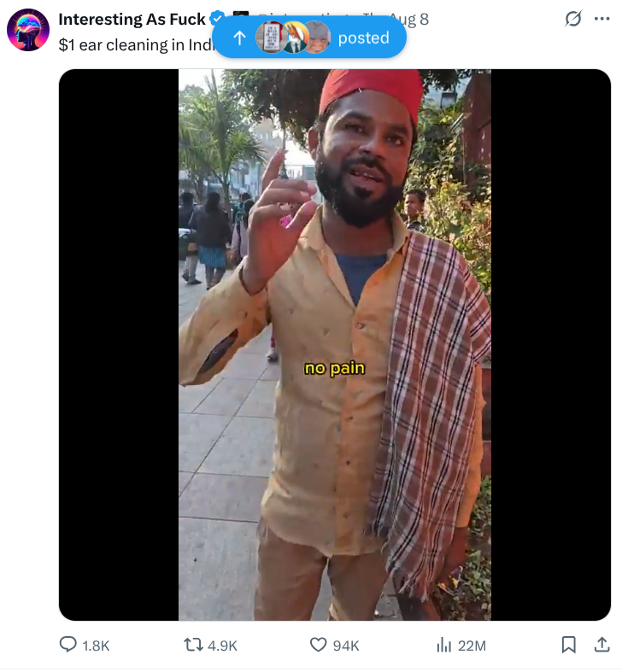622x672 pixels.
Task: View post analytics bar chart icon
Action: [444, 645]
